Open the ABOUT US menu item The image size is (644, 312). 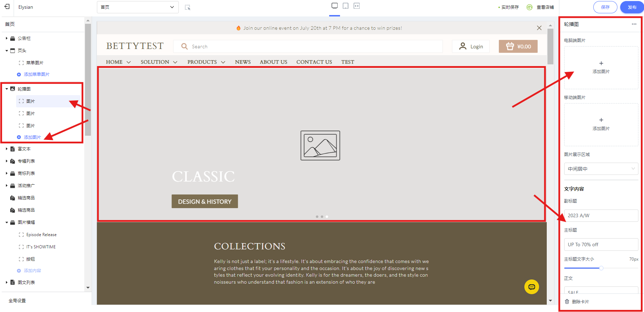coord(274,62)
